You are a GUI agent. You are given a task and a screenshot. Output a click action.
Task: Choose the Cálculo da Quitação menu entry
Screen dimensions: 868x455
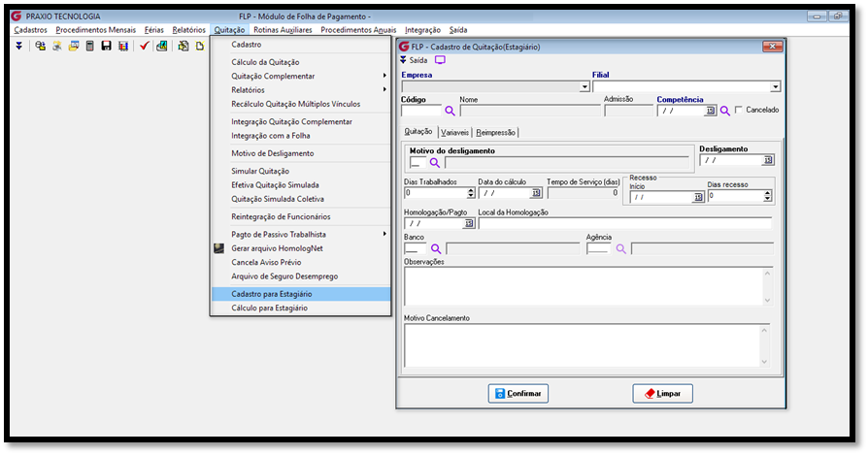301,62
